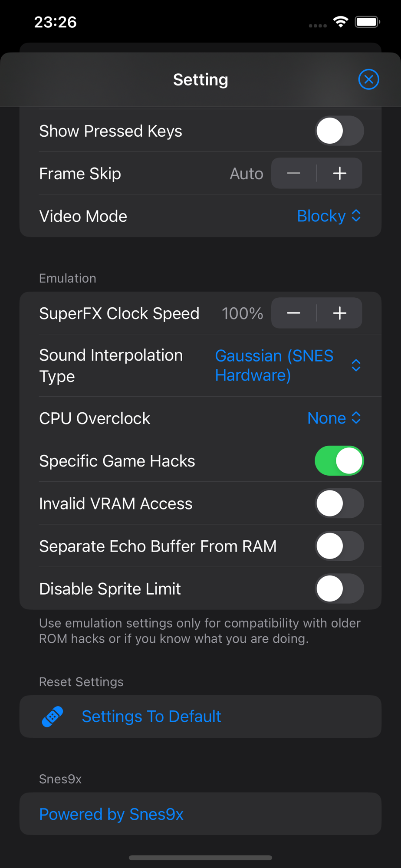The height and width of the screenshot is (868, 401).
Task: Increase Frame Skip with plus button
Action: [340, 174]
